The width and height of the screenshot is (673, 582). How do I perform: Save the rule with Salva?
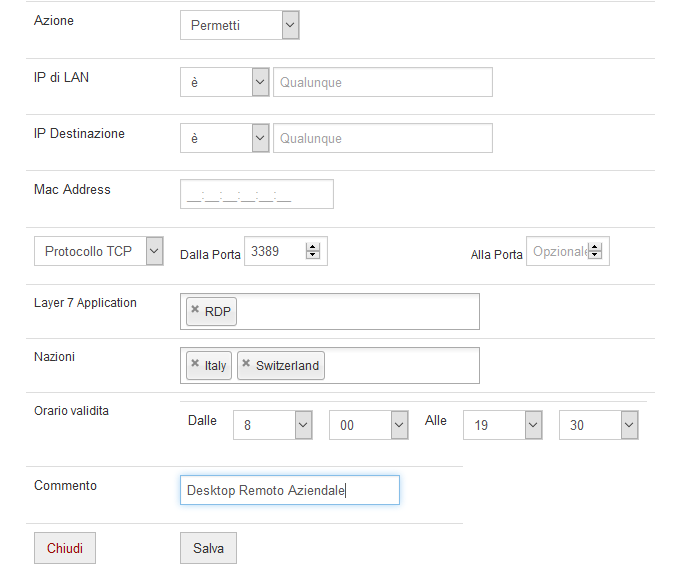click(208, 548)
